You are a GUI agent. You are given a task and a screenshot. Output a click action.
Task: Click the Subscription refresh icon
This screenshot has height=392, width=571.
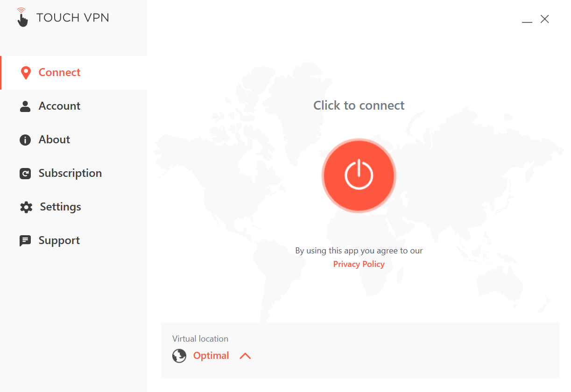(x=25, y=174)
